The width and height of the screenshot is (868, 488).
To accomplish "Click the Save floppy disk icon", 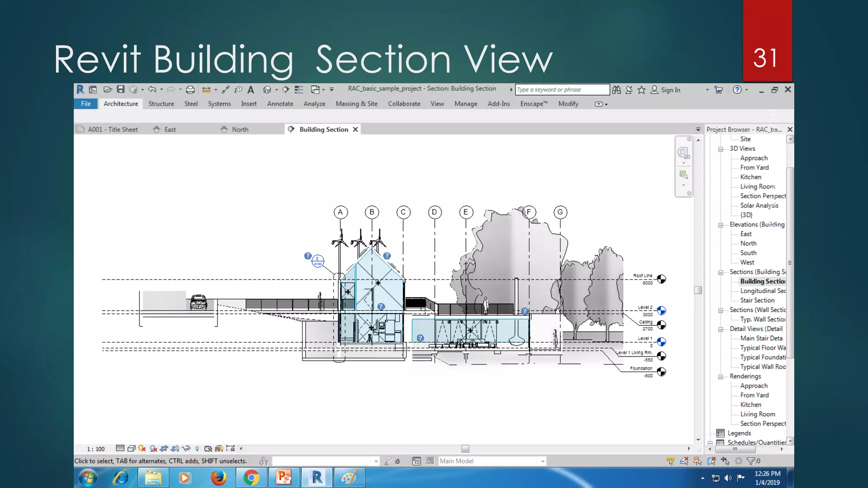I will click(121, 89).
